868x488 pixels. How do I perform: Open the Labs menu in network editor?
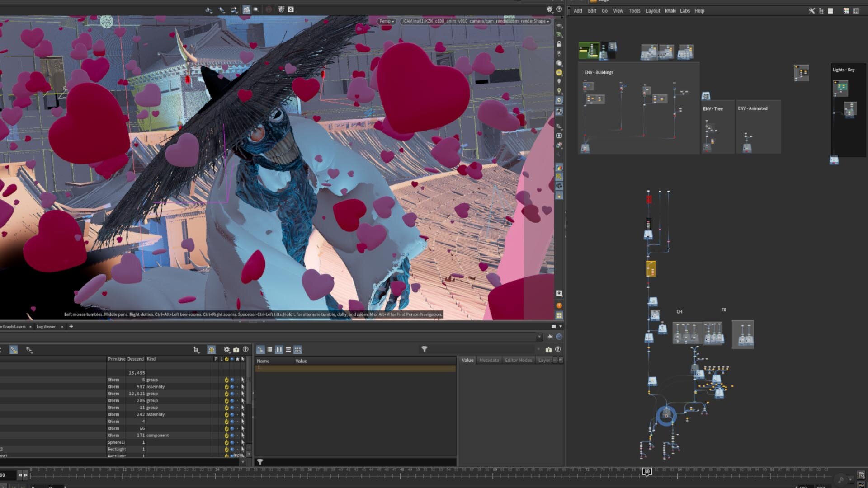(684, 11)
